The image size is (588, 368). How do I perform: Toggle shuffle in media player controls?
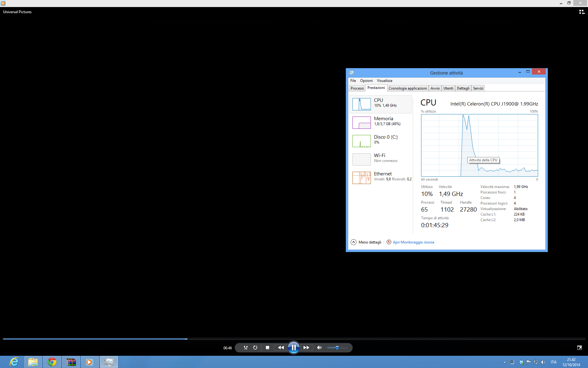pos(246,347)
